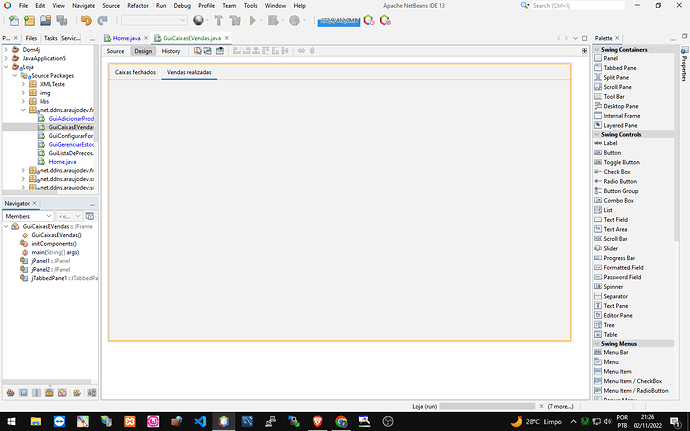
Task: Collapse Swing Containers palette section
Action: (597, 50)
